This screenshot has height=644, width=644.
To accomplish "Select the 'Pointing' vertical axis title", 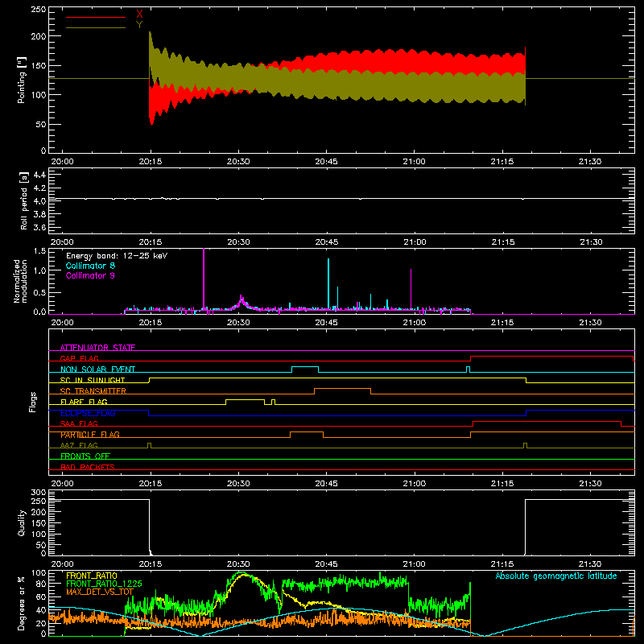I will (x=22, y=80).
